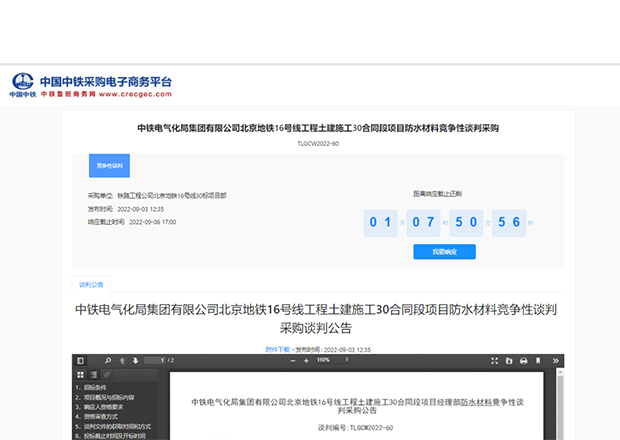The image size is (620, 440).
Task: Open the find-in-document search tool
Action: [x=108, y=361]
